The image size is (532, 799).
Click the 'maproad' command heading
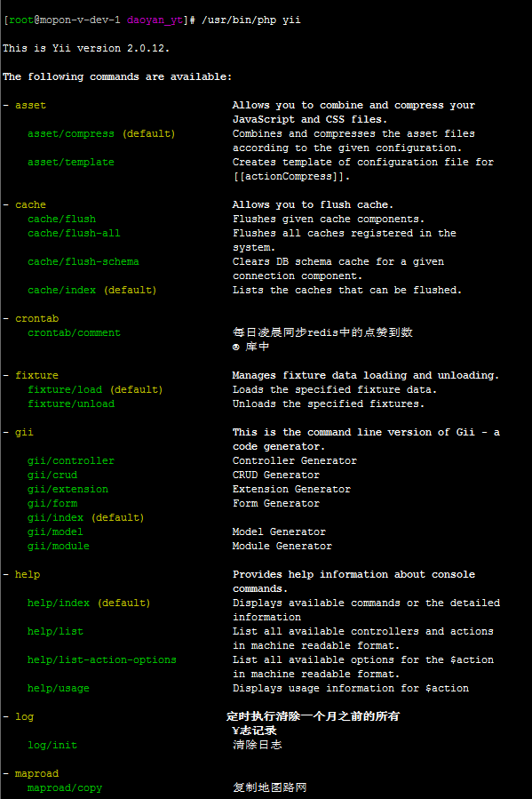point(36,773)
